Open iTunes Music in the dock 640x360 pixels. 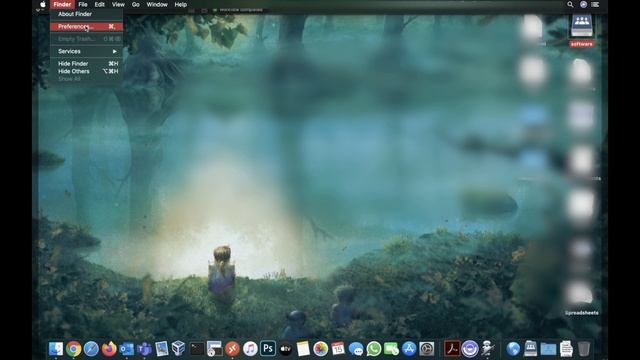[250, 349]
